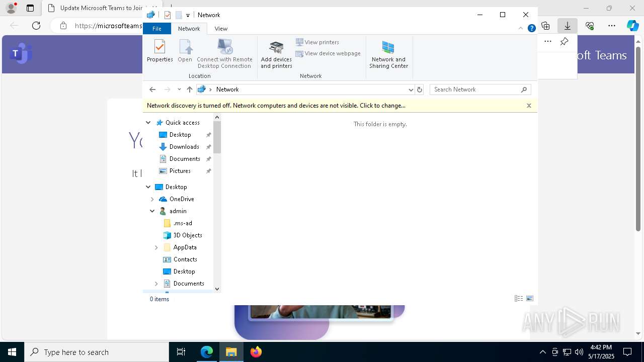This screenshot has height=362, width=644.
Task: Select the Contacts folder
Action: [185, 259]
